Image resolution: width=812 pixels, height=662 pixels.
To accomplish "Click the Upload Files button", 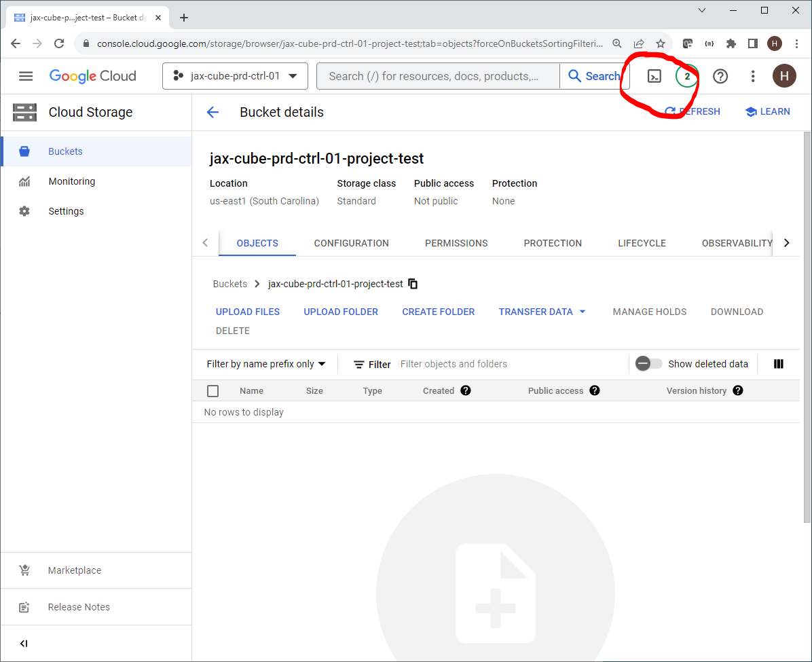I will pos(248,312).
